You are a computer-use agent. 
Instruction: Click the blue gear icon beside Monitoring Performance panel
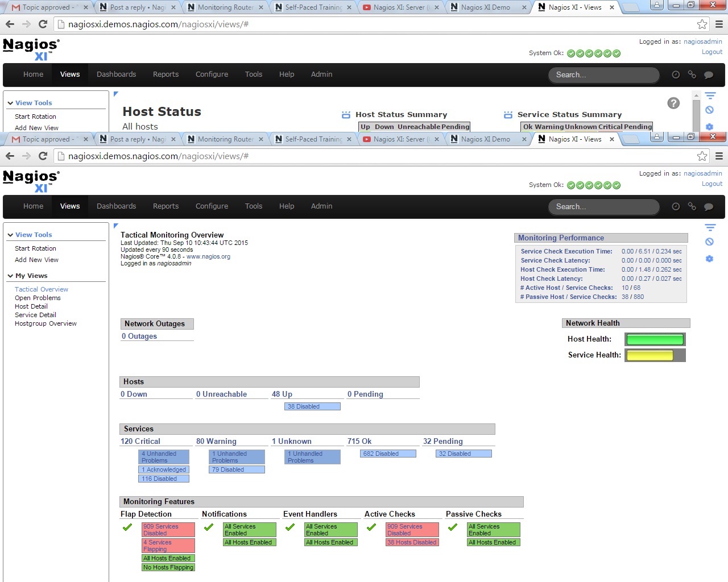(x=709, y=259)
